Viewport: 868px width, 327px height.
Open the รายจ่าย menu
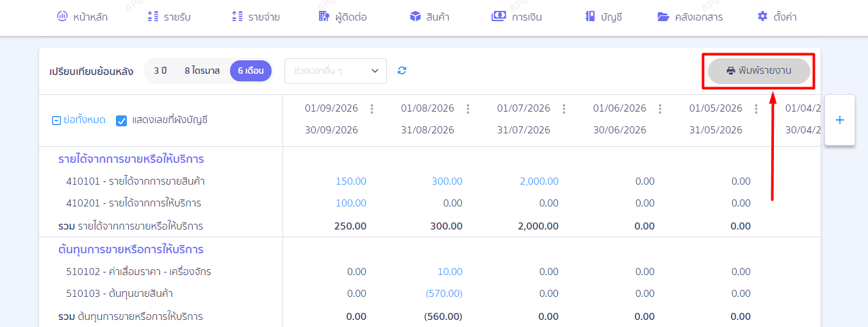click(x=256, y=17)
